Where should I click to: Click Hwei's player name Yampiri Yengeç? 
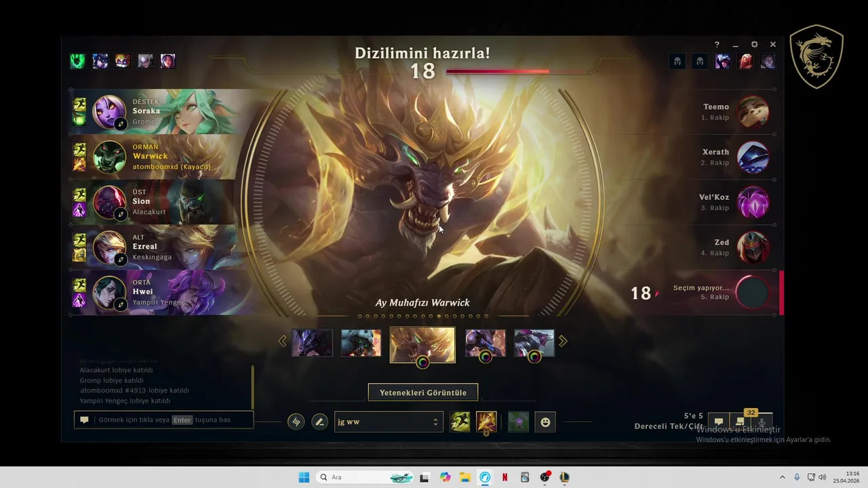tap(157, 302)
